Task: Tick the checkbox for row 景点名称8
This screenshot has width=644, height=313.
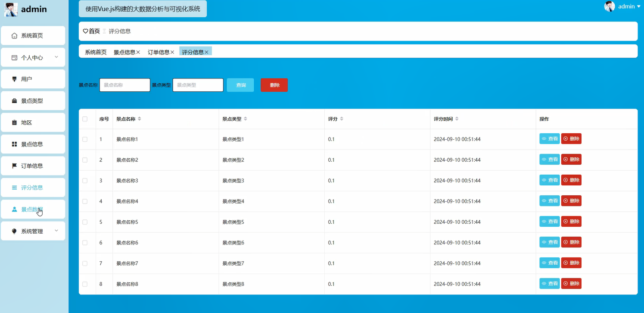Action: pyautogui.click(x=85, y=284)
